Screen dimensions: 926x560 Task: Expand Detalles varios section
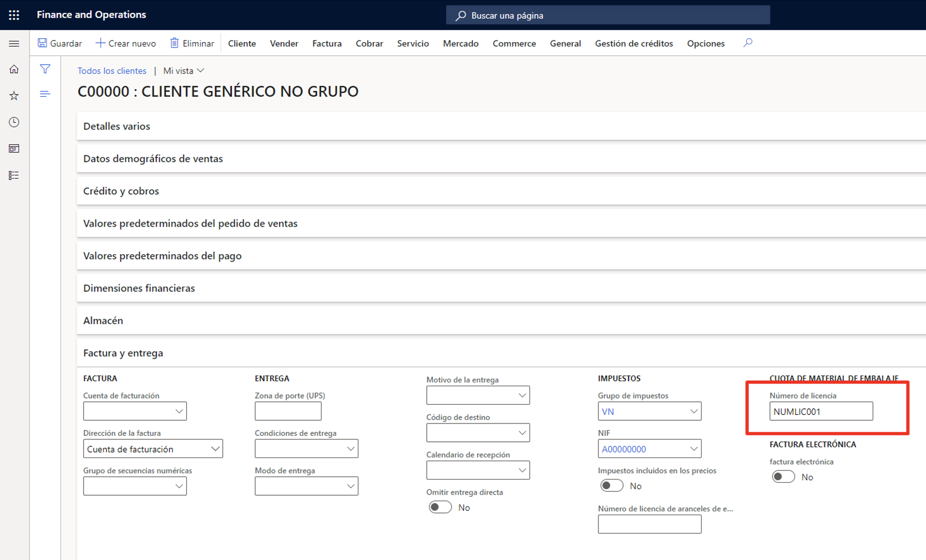(501, 126)
